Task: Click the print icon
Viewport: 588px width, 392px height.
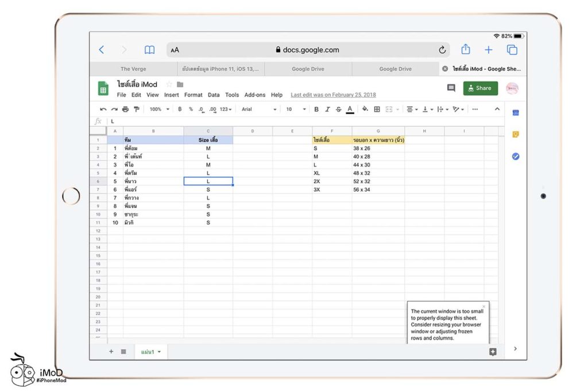Action: [125, 109]
